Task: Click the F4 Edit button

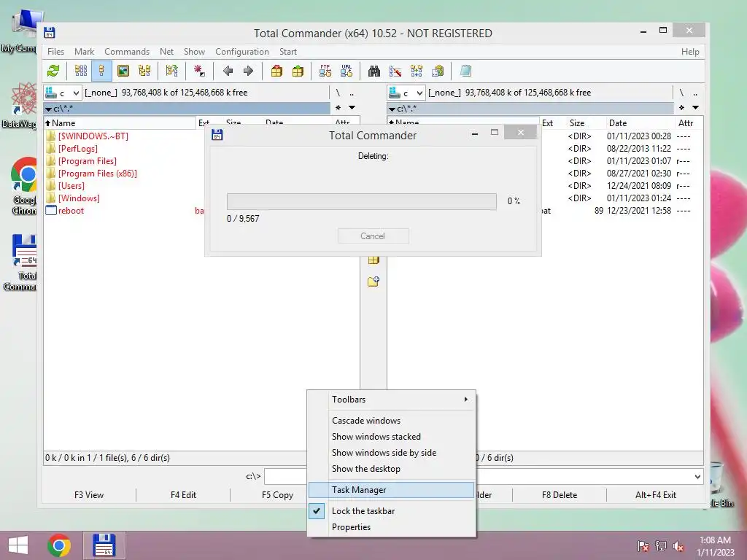Action: (183, 495)
